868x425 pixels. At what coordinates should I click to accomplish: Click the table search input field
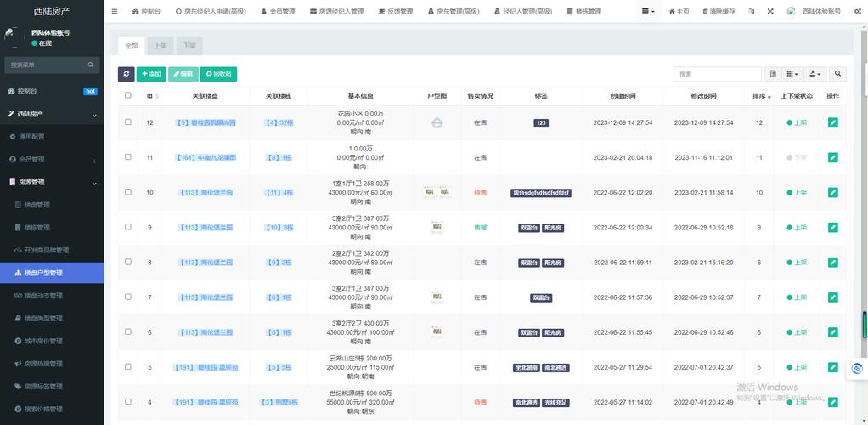[x=718, y=74]
